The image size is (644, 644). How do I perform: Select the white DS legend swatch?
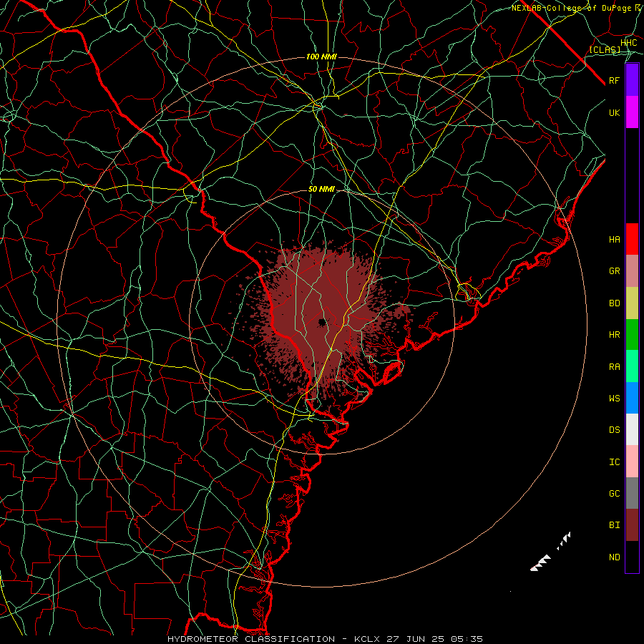(x=632, y=429)
